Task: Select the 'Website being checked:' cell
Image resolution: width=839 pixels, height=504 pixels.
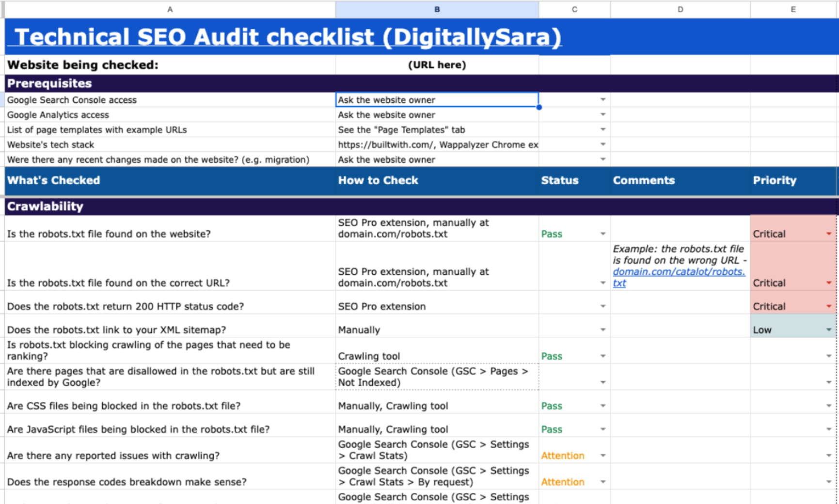Action: click(x=170, y=65)
